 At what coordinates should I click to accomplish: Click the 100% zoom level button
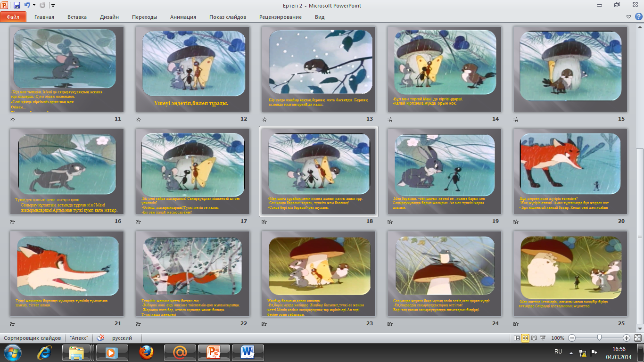click(x=558, y=338)
